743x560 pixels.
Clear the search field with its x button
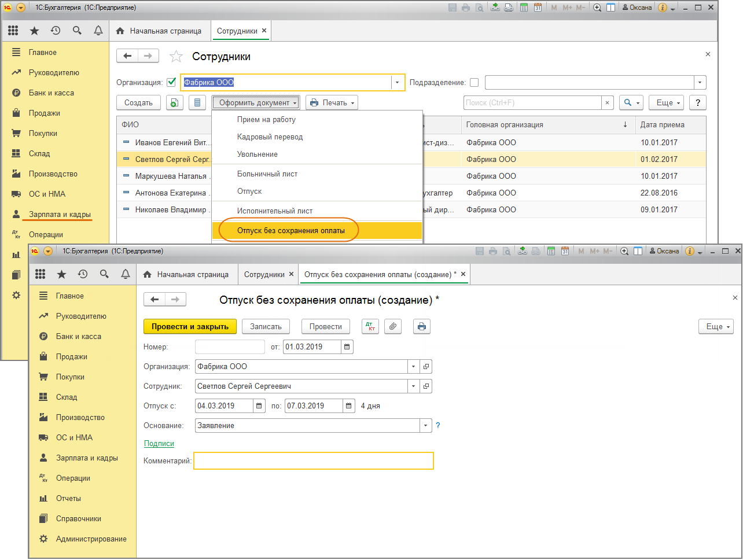tap(607, 102)
